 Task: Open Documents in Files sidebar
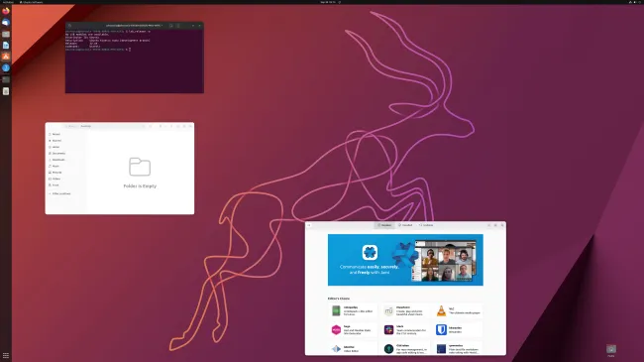[x=57, y=154]
